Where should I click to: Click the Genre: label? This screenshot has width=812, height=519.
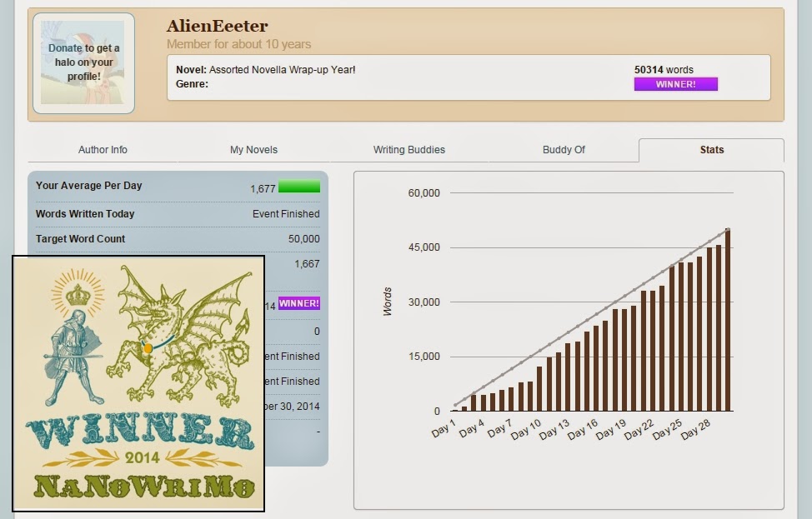[192, 84]
